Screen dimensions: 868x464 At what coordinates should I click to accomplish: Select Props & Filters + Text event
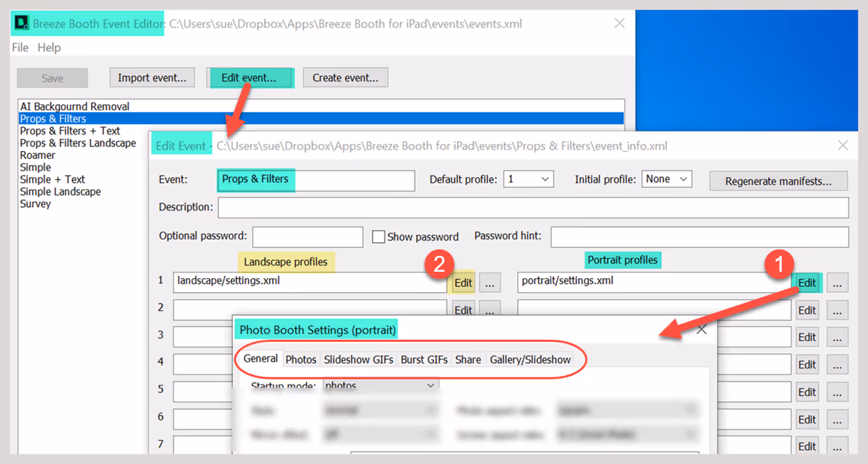70,131
